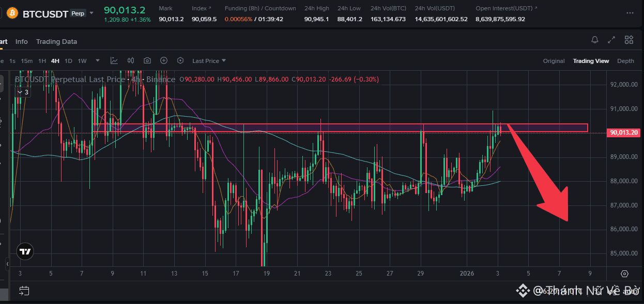Click the 24h Low value 88,401.2
The width and height of the screenshot is (644, 304).
(x=349, y=19)
